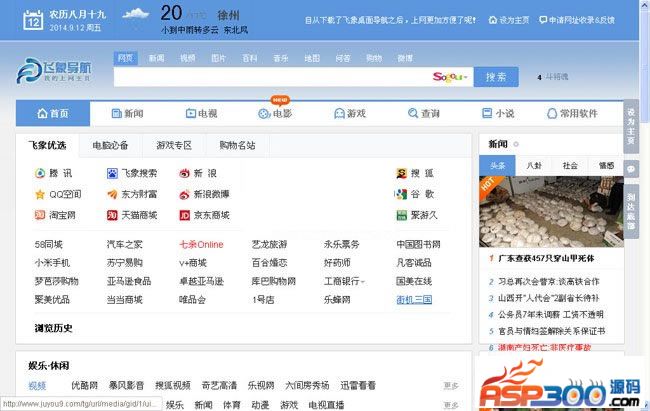This screenshot has height=411, width=650.
Task: Open the 暴风影音 link
Action: (126, 386)
